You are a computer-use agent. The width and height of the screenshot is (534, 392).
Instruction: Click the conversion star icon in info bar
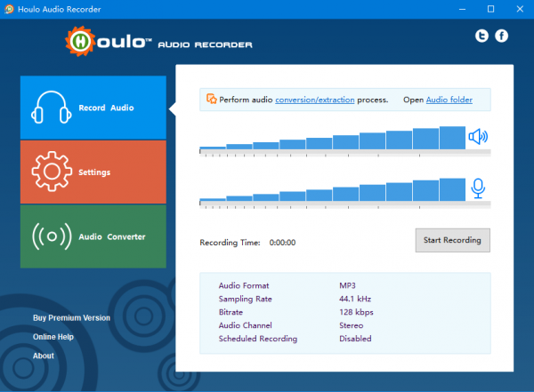[212, 99]
